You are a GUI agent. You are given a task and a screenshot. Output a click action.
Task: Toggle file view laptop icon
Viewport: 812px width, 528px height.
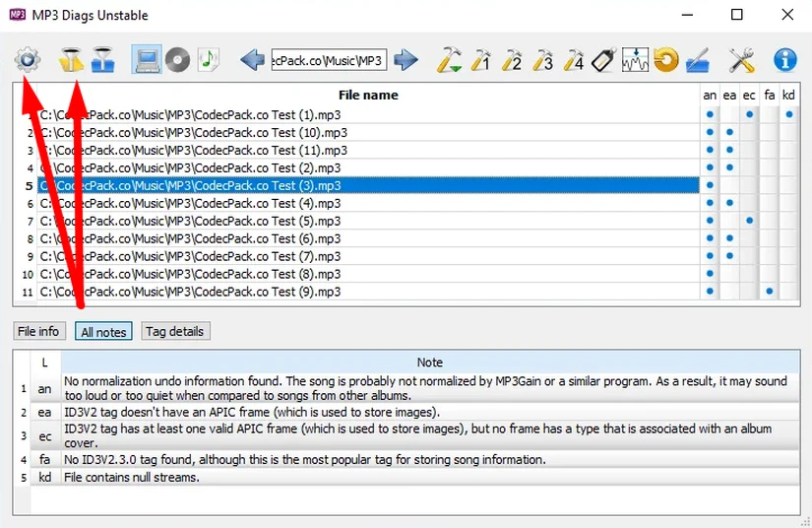(x=147, y=60)
